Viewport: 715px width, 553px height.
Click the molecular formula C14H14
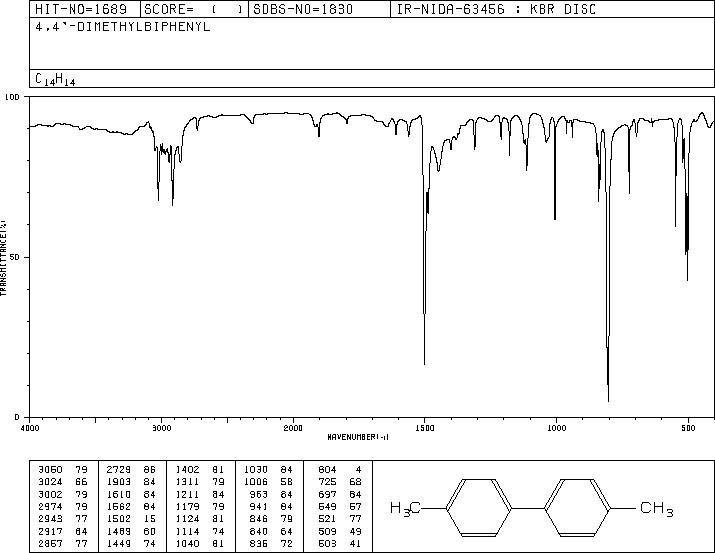(55, 79)
